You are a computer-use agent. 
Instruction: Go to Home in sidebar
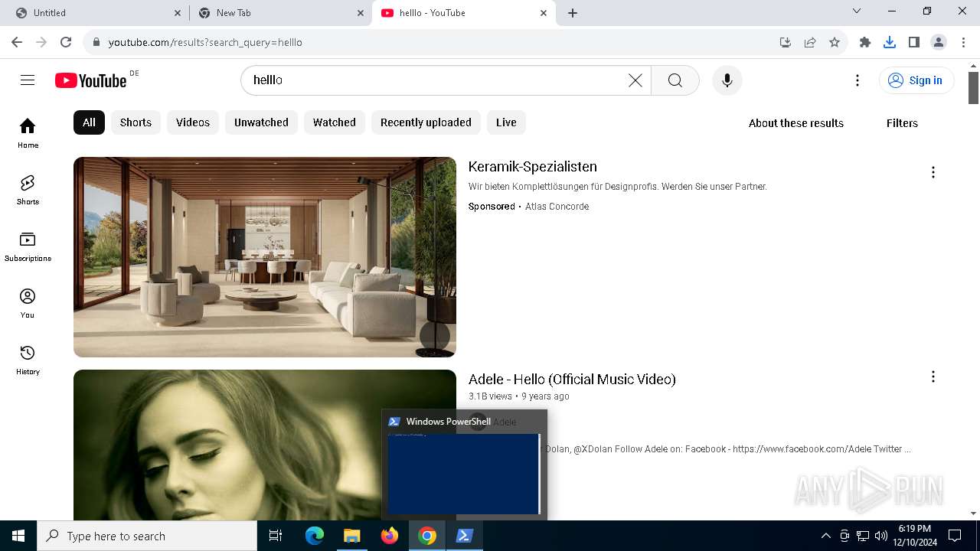click(28, 133)
